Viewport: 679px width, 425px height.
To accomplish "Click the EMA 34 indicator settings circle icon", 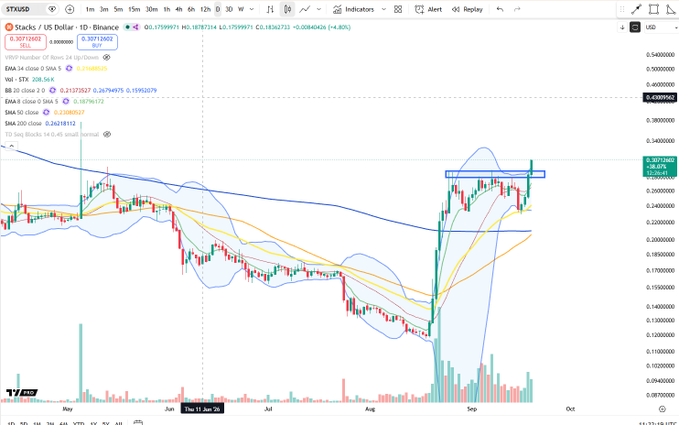I will point(69,68).
